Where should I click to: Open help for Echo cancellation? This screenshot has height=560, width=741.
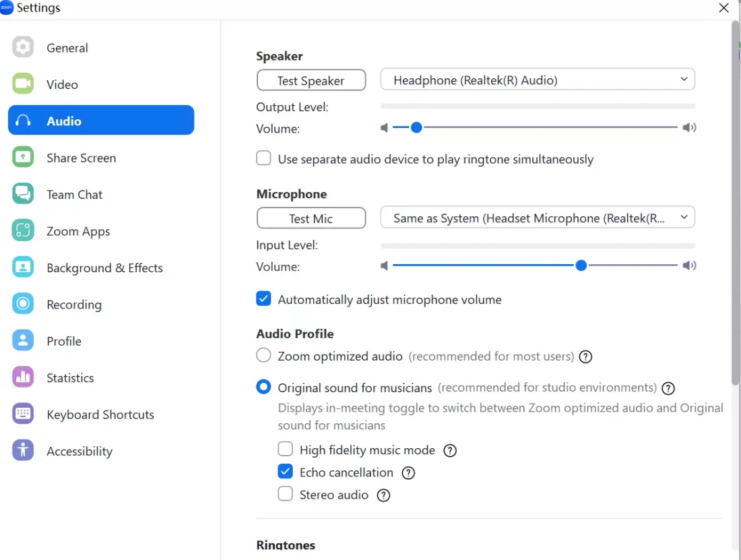tap(408, 473)
